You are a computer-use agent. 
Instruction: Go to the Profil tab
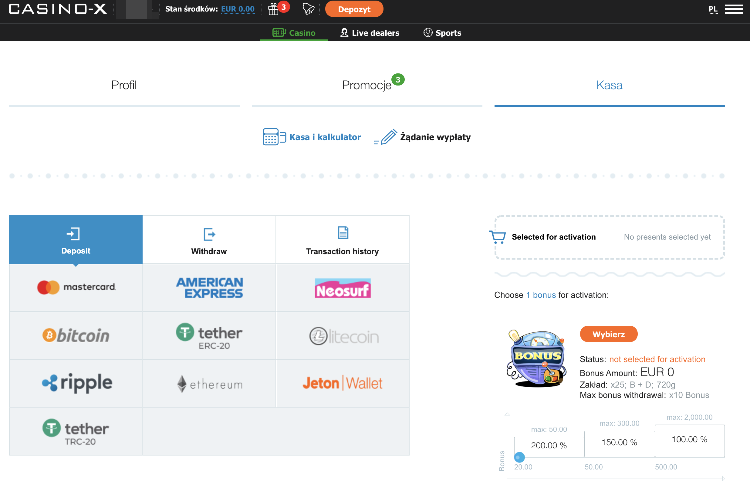click(124, 85)
